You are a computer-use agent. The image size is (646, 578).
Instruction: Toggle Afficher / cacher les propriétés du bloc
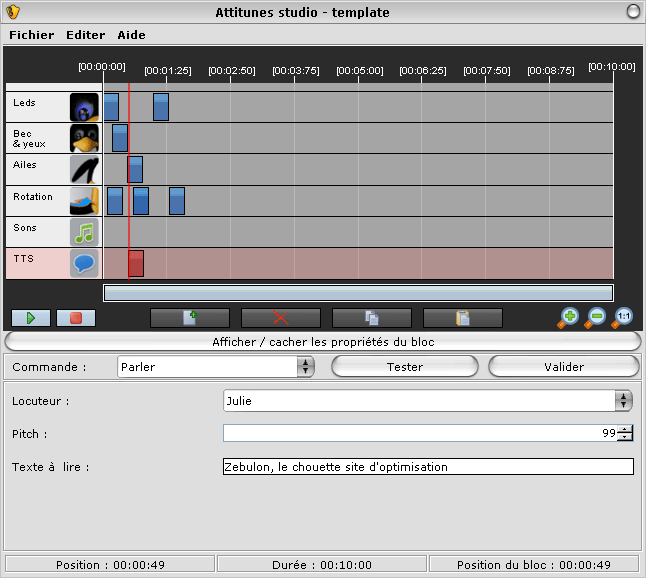click(x=323, y=342)
